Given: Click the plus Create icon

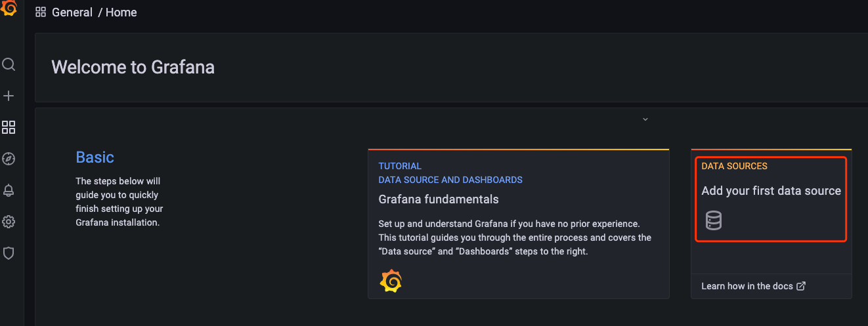Looking at the screenshot, I should pos(9,96).
